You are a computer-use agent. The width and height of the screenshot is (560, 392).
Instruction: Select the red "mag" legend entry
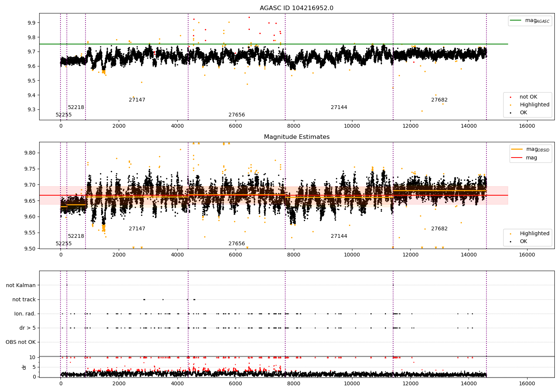(x=524, y=158)
